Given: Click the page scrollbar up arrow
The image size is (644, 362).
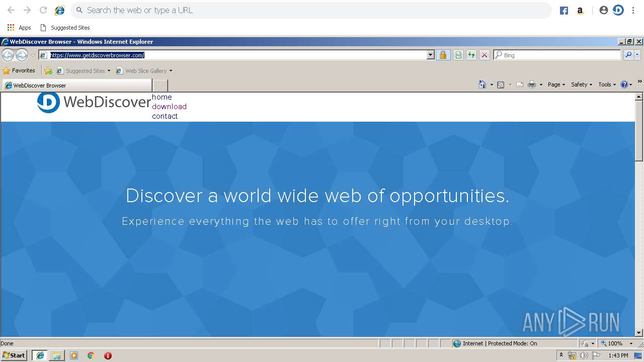Looking at the screenshot, I should click(639, 97).
